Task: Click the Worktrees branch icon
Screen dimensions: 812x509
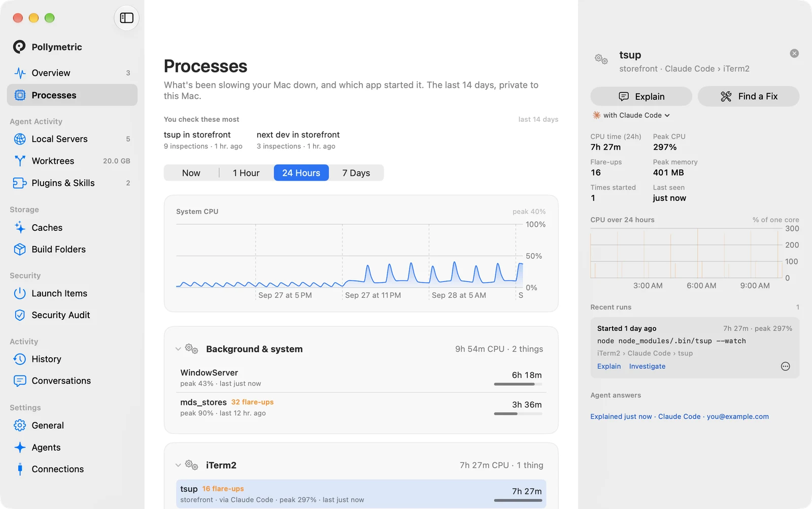Action: 20,161
